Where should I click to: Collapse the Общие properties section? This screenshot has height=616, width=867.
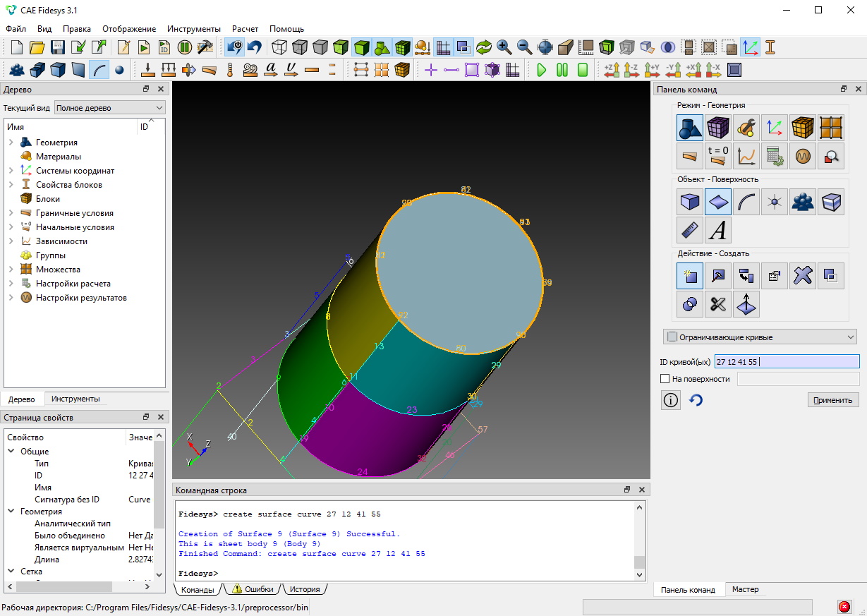11,452
